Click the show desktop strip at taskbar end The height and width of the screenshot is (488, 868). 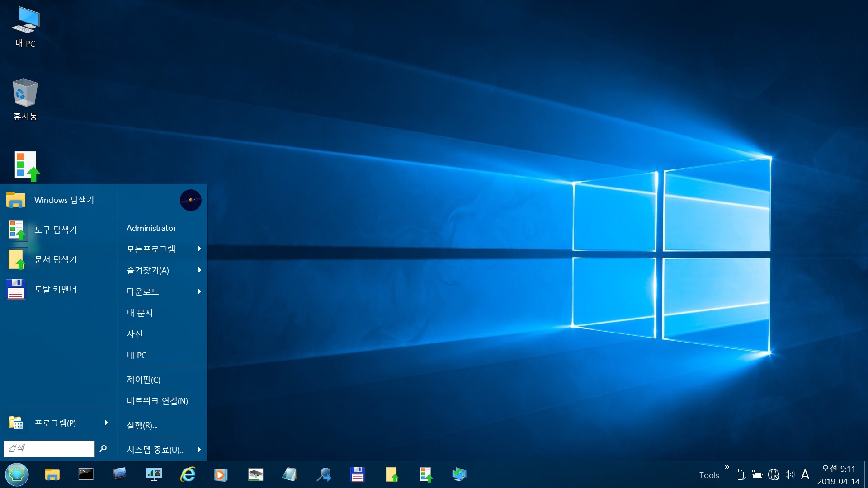tap(865, 474)
